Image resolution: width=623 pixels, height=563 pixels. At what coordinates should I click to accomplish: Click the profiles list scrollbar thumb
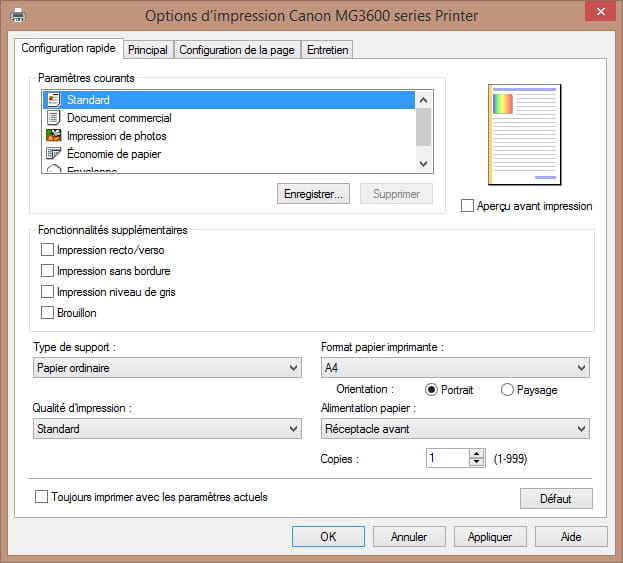(424, 127)
